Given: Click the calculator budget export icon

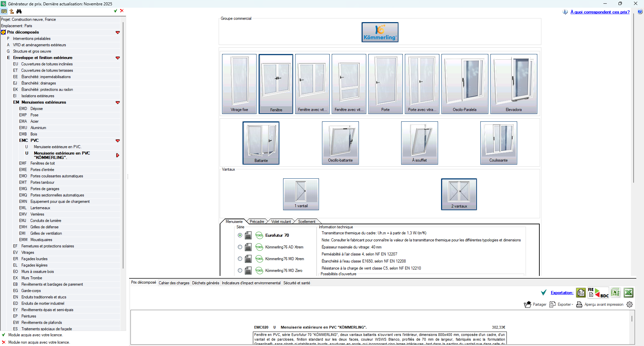Looking at the screenshot, I should 581,293.
